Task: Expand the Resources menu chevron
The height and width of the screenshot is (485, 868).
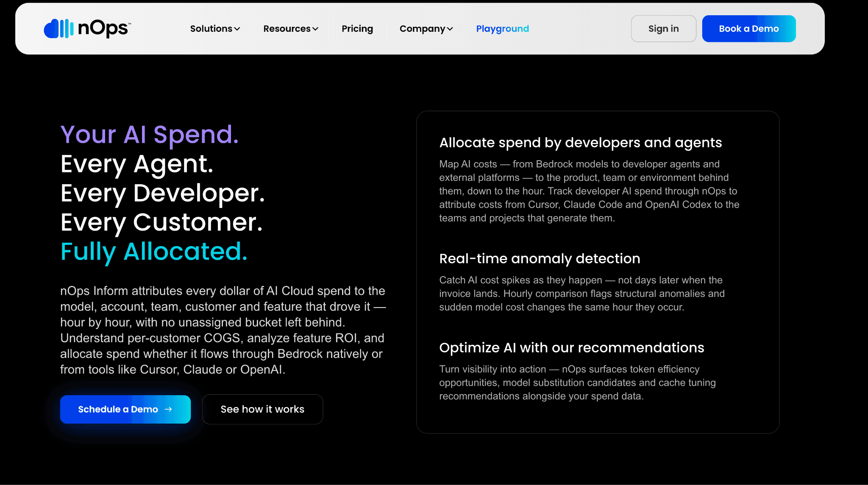Action: [315, 29]
